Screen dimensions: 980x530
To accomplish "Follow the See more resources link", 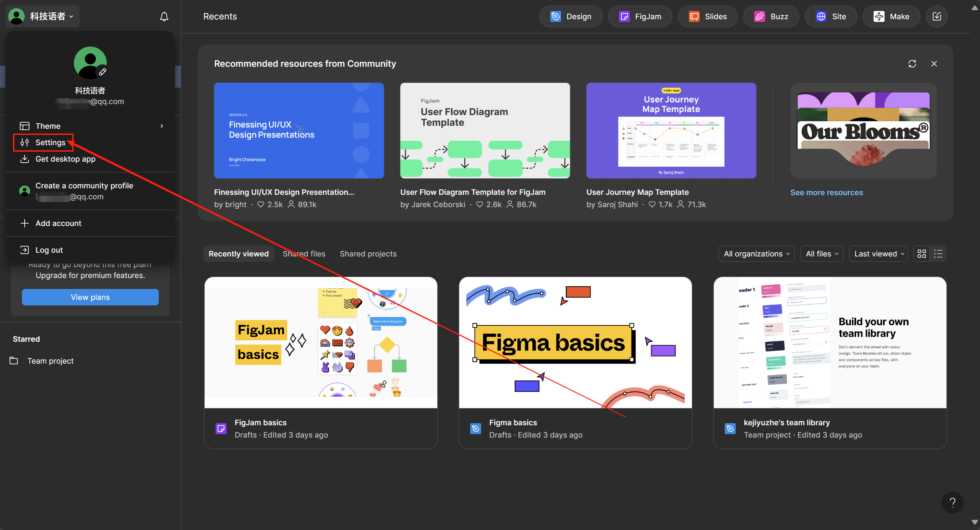I will [x=826, y=192].
